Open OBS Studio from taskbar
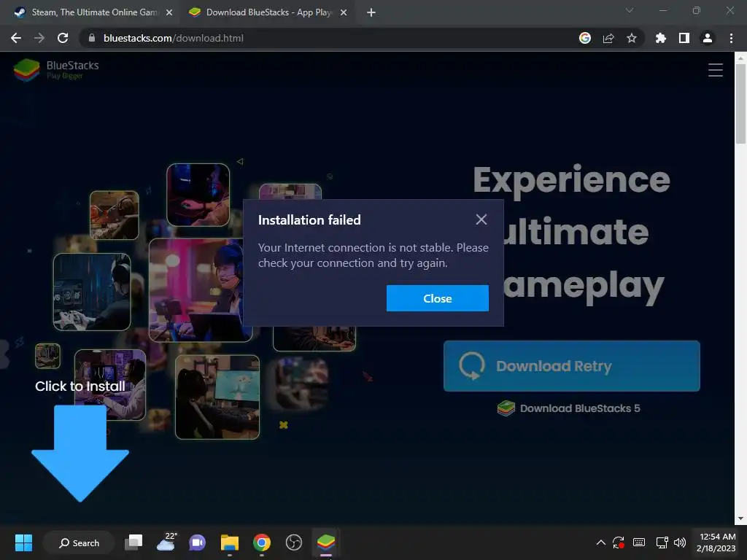Viewport: 747px width, 560px height. pyautogui.click(x=294, y=542)
